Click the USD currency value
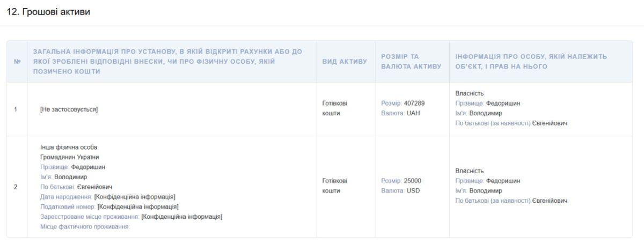 414,190
